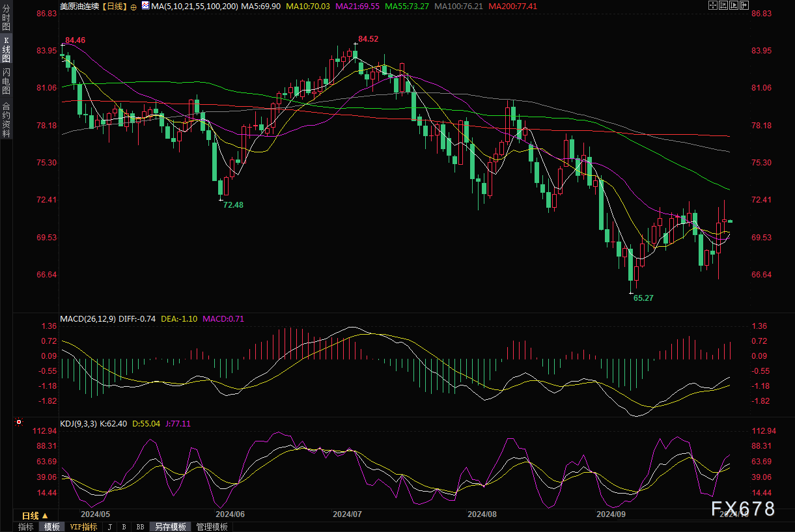This screenshot has height=532, width=795.
Task: Click the 2024/06 date label on timeline
Action: point(230,514)
